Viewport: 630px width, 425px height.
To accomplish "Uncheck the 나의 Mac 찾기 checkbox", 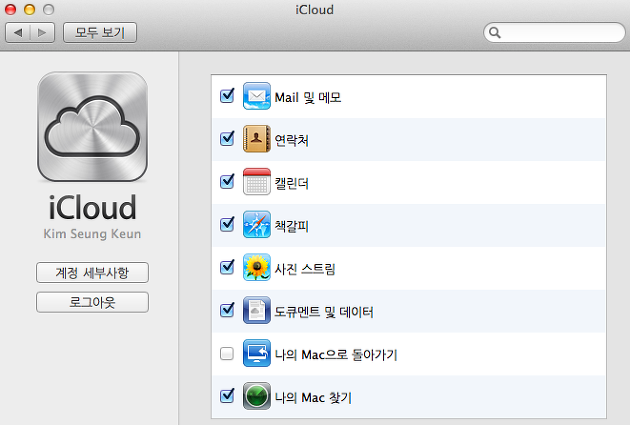I will [x=227, y=396].
